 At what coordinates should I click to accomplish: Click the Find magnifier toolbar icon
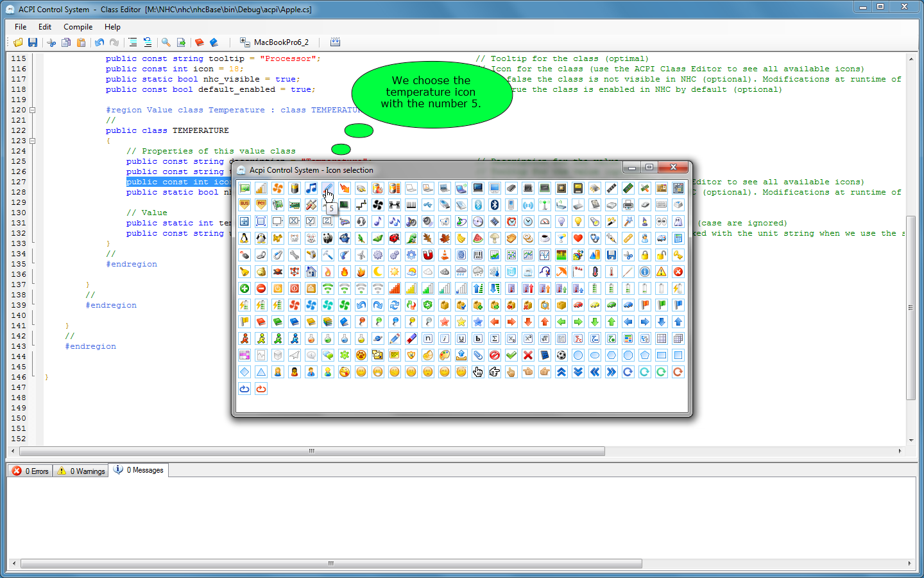pos(166,42)
